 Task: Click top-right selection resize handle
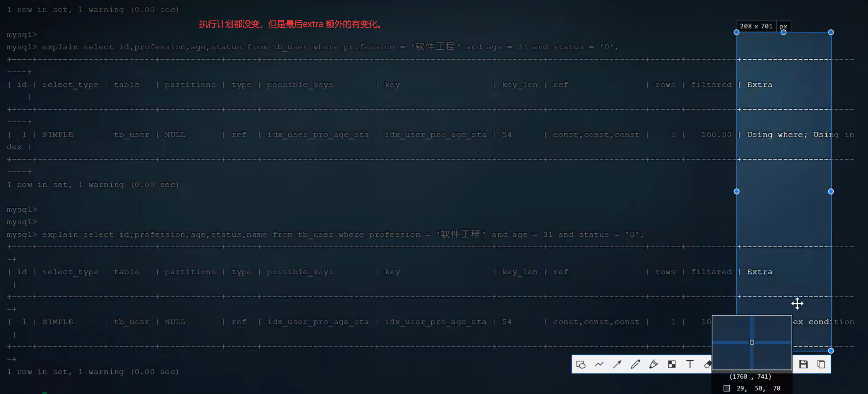tap(831, 32)
